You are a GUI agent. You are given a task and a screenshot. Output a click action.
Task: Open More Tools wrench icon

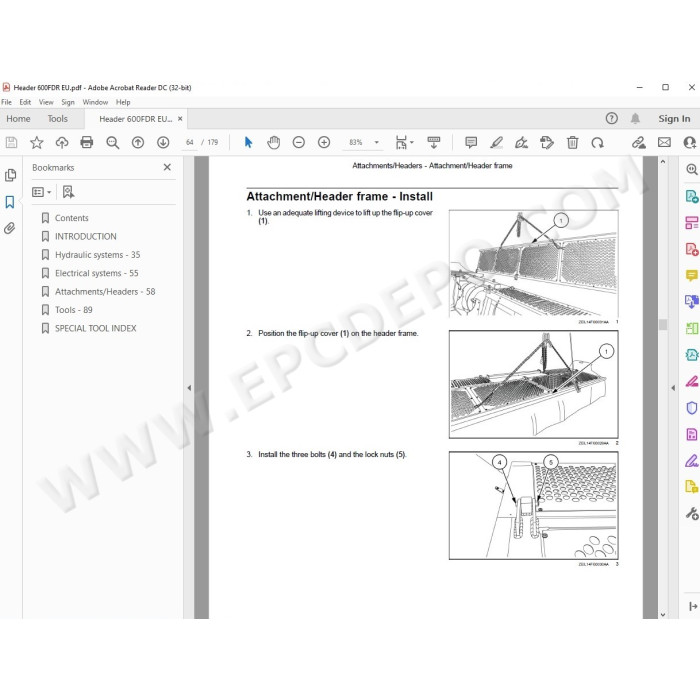[x=692, y=513]
